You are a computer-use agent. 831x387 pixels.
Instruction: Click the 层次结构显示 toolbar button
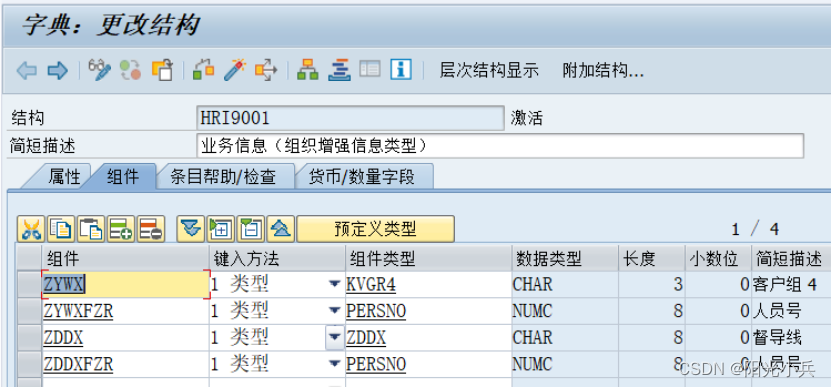[489, 71]
